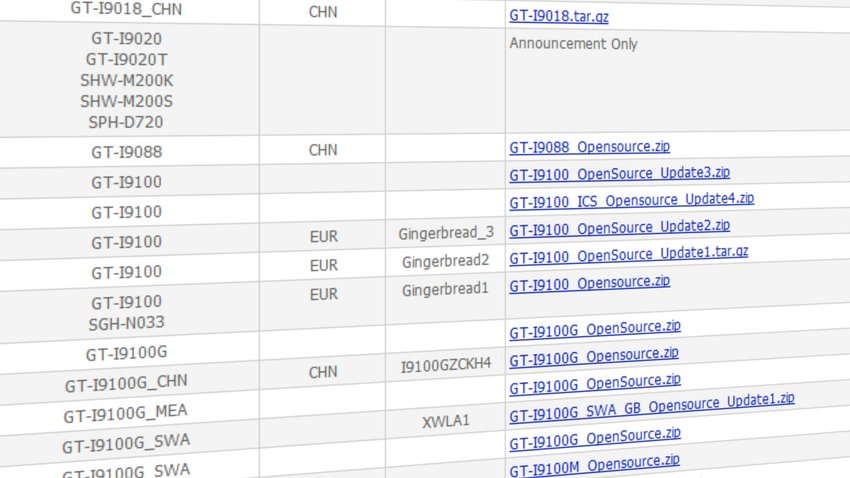Click SHW-M200S model text

tap(126, 101)
